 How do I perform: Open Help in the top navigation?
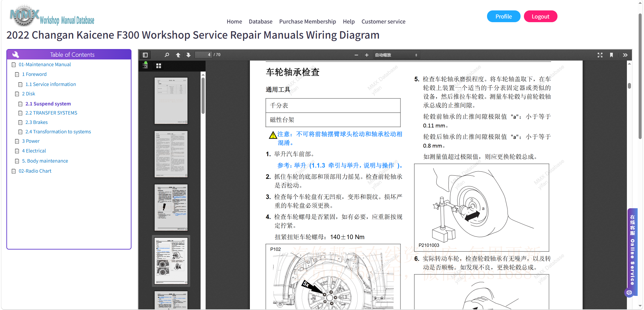pos(349,21)
